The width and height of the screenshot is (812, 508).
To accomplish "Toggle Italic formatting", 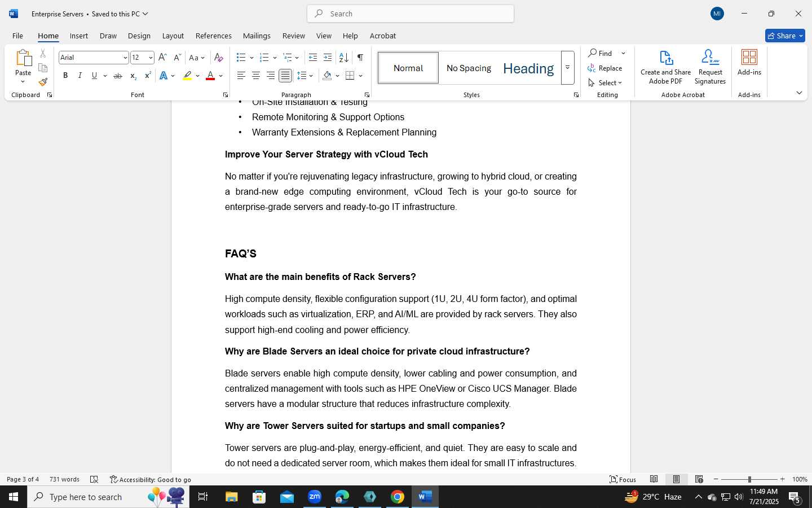I will click(x=80, y=76).
